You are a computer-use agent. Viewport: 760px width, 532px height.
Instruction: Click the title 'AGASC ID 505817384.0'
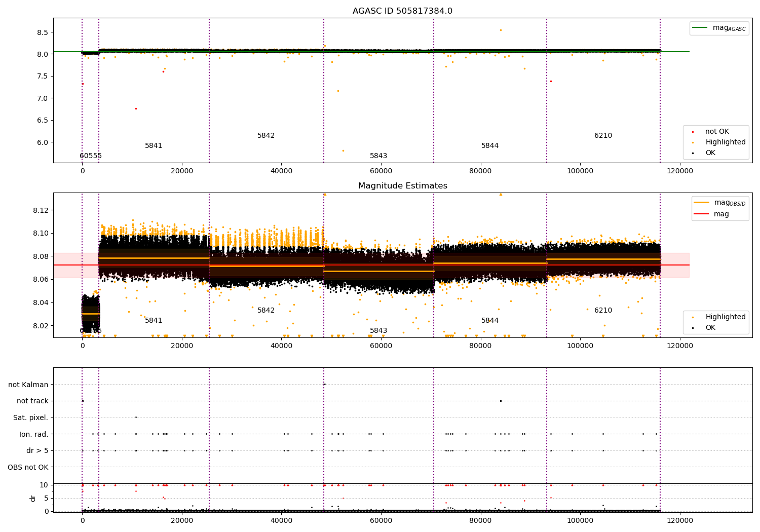(402, 11)
